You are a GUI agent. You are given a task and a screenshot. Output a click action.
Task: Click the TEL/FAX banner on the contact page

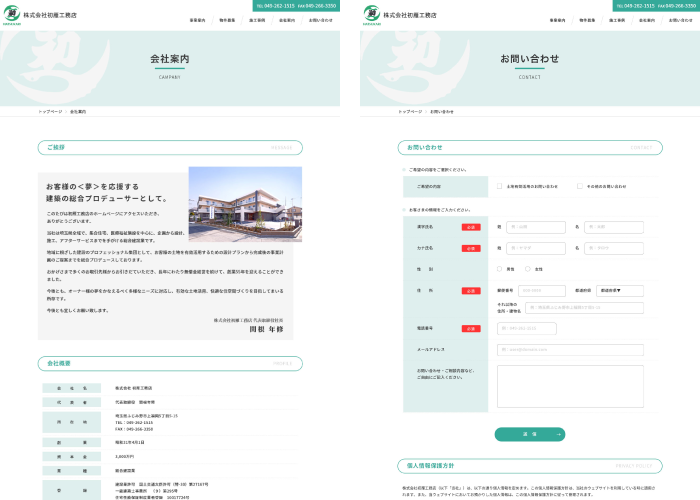coord(656,6)
